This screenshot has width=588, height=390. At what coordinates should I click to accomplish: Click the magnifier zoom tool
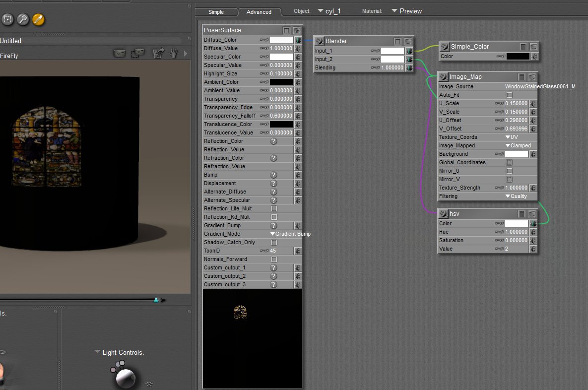pyautogui.click(x=23, y=19)
